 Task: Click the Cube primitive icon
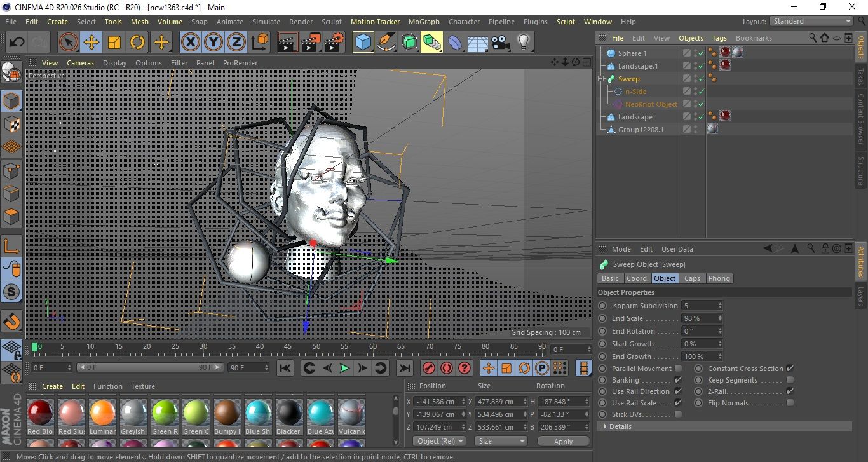tap(363, 43)
